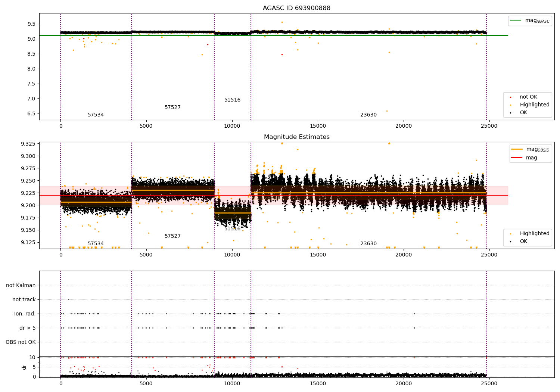This screenshot has width=560, height=392.
Task: Click the 5000 x-axis tick of the bottom plot
Action: [146, 384]
